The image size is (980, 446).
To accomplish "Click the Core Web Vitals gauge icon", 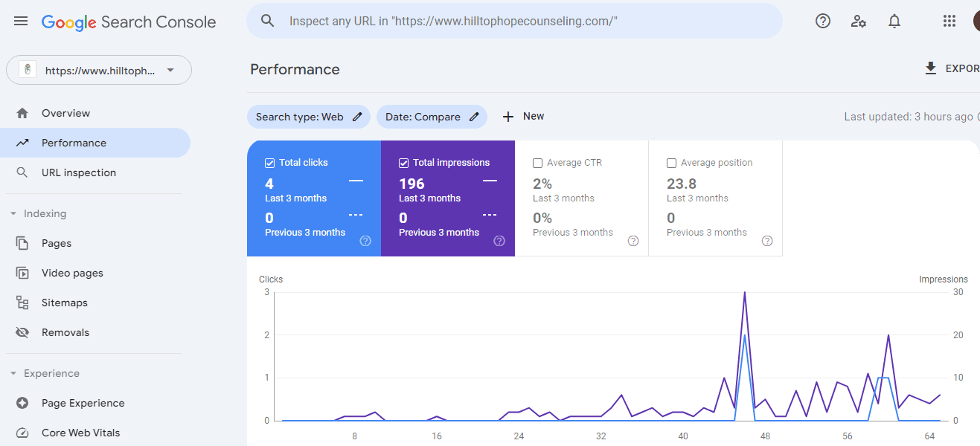I will click(22, 433).
